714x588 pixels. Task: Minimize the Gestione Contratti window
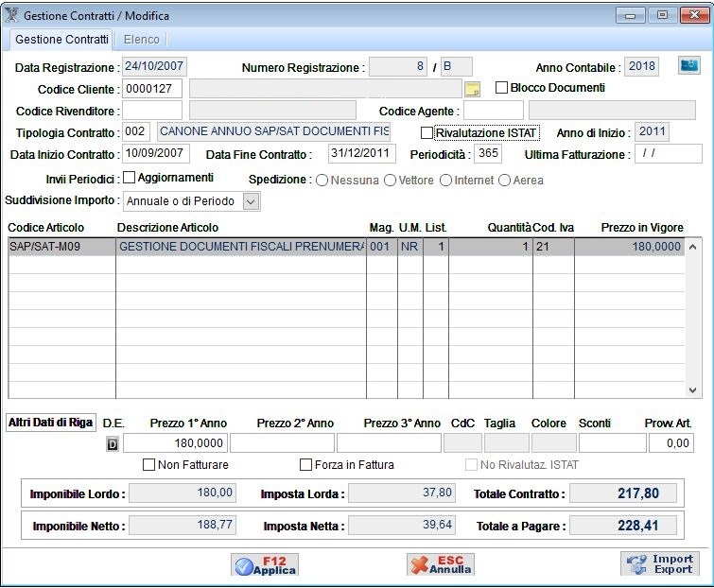click(630, 15)
